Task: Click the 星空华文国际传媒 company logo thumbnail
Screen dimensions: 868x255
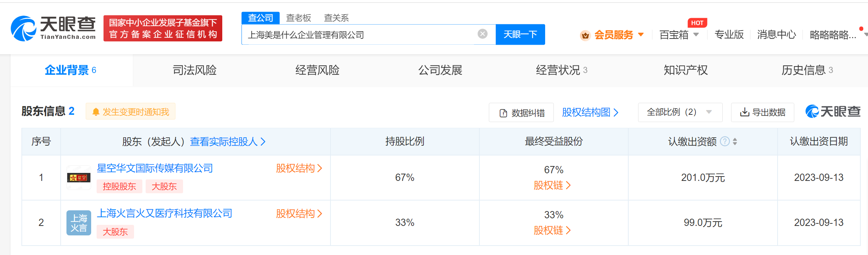Action: coord(78,178)
